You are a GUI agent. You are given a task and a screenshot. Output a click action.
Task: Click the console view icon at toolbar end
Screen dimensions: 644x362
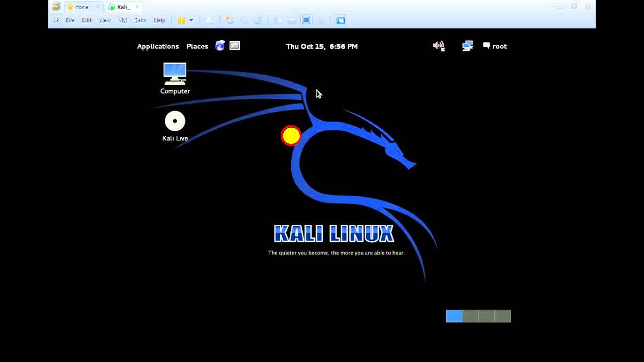click(x=341, y=20)
